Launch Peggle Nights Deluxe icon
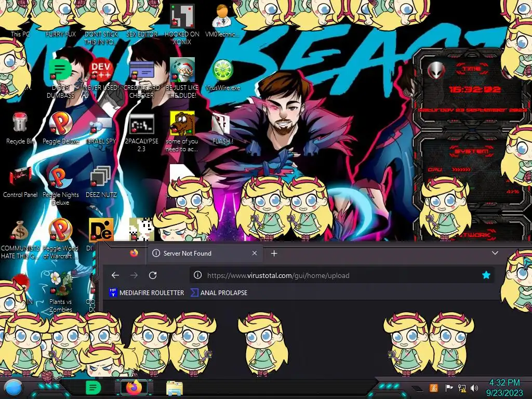This screenshot has width=532, height=399. [60, 186]
